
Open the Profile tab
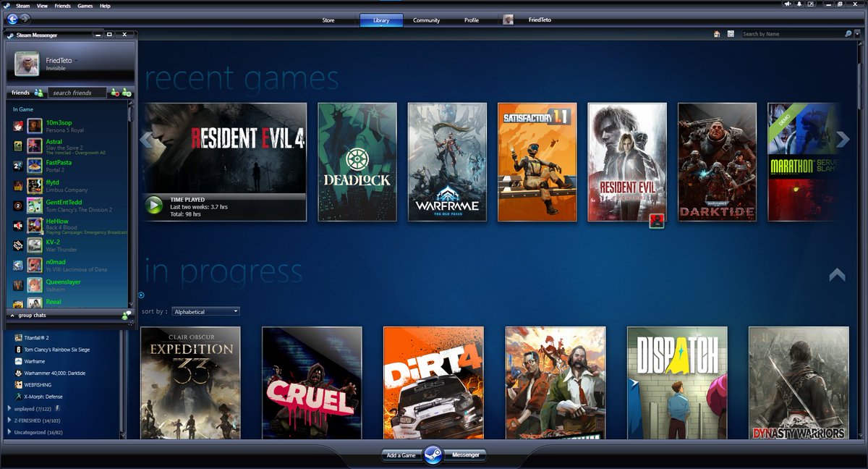pyautogui.click(x=472, y=20)
